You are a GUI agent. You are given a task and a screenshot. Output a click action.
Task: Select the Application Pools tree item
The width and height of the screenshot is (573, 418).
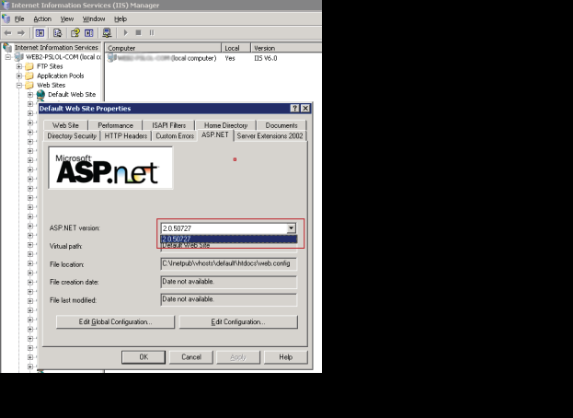60,76
